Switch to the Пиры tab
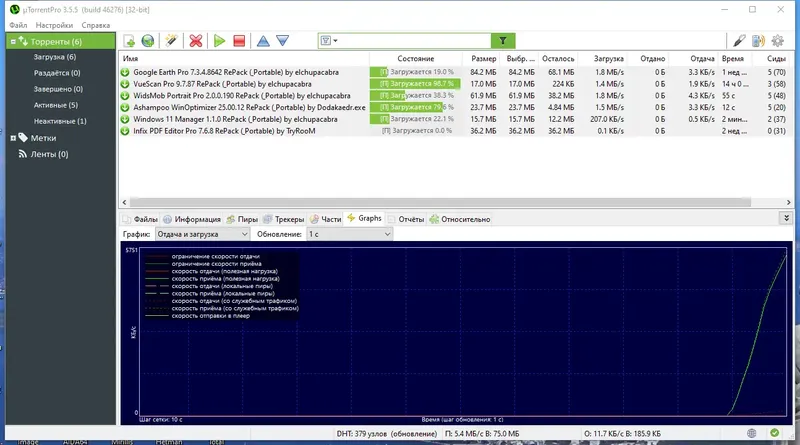 [242, 219]
